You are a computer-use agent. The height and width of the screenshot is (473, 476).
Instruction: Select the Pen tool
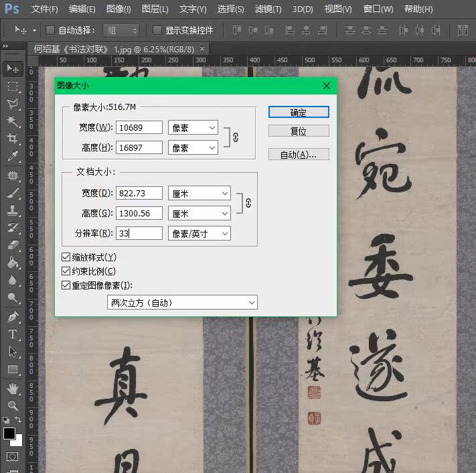click(13, 317)
